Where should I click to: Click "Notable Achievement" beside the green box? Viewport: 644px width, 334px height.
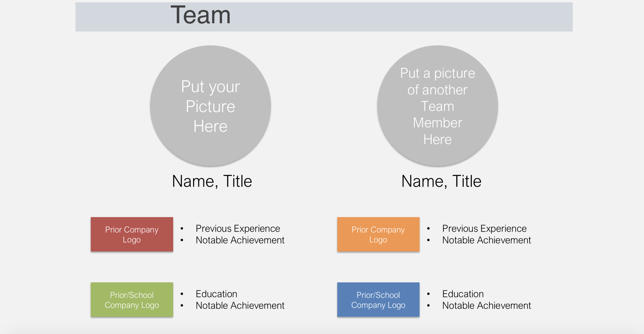[240, 305]
